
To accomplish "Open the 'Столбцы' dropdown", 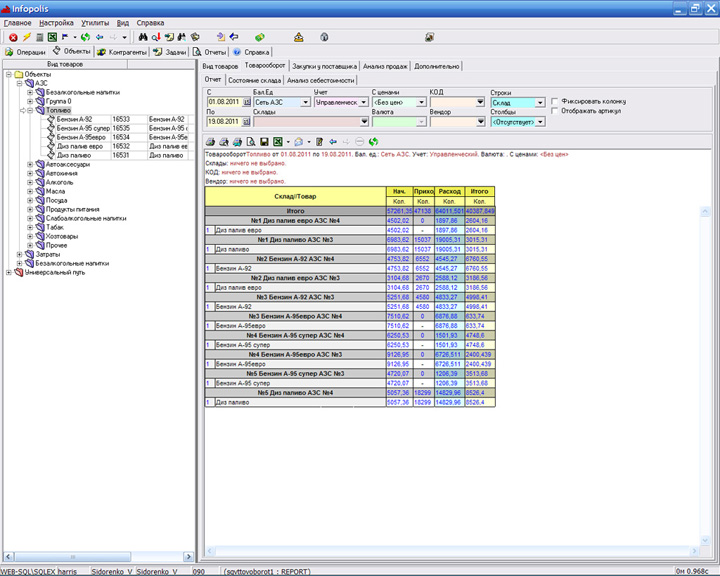I will pyautogui.click(x=540, y=122).
